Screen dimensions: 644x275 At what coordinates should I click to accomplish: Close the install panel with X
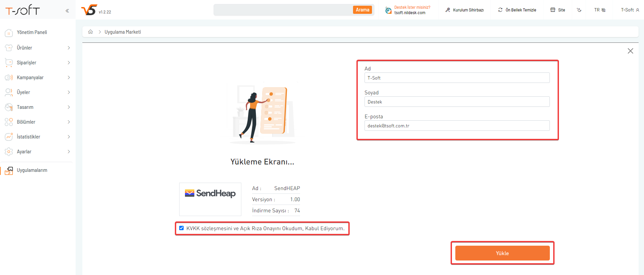630,51
